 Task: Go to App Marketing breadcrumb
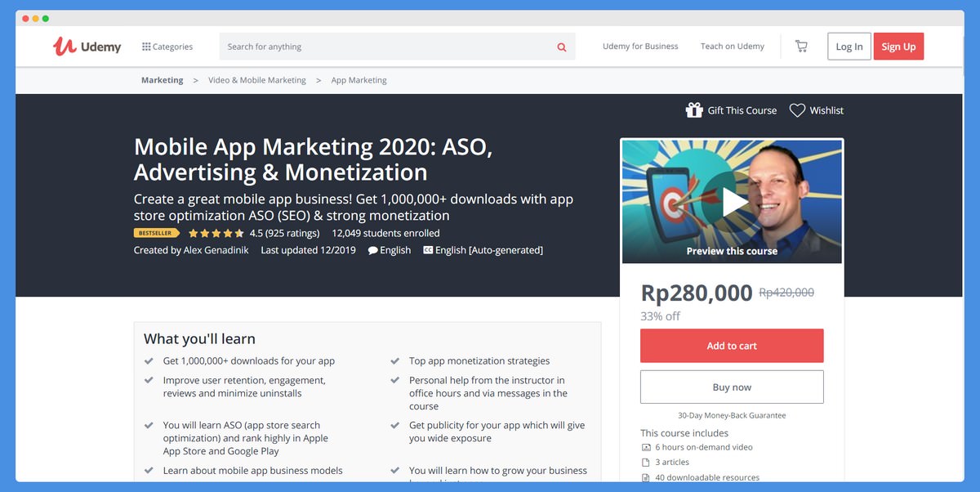359,80
